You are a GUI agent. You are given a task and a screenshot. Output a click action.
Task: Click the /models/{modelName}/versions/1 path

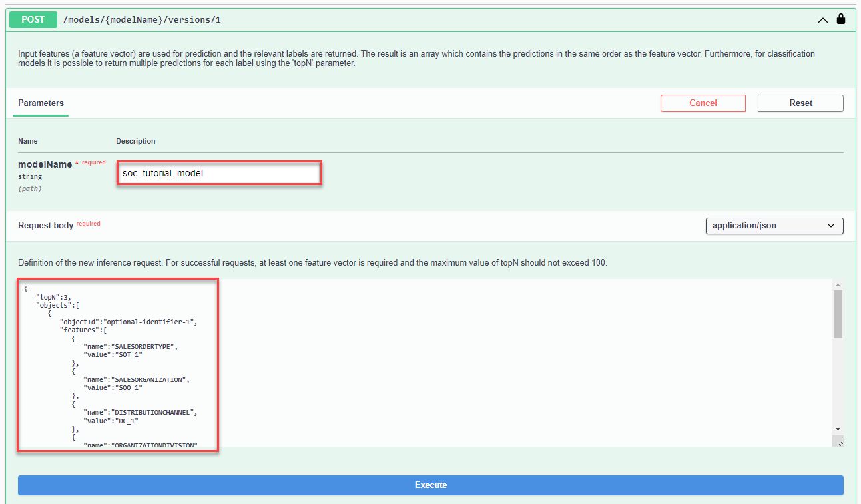coord(142,20)
